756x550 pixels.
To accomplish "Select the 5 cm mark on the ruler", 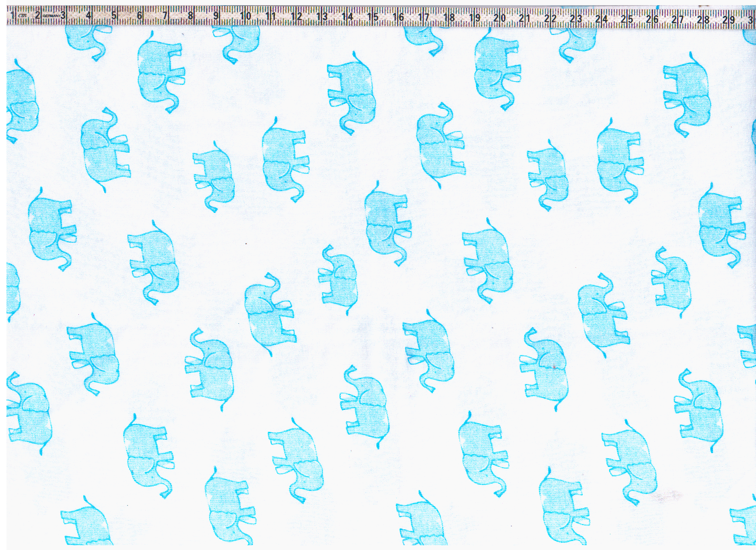I will tap(114, 16).
